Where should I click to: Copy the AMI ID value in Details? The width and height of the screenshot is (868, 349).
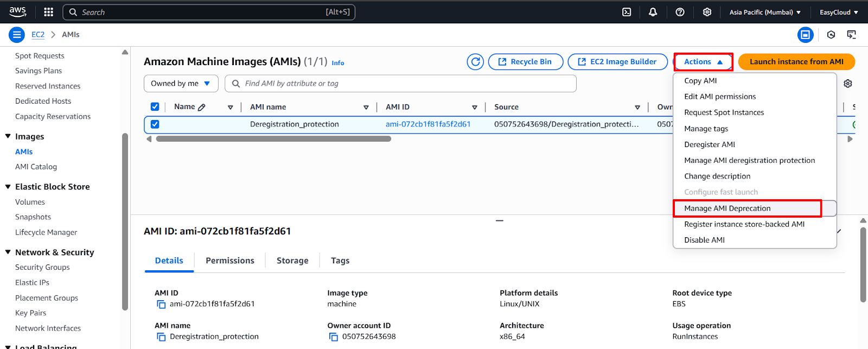[x=161, y=304]
